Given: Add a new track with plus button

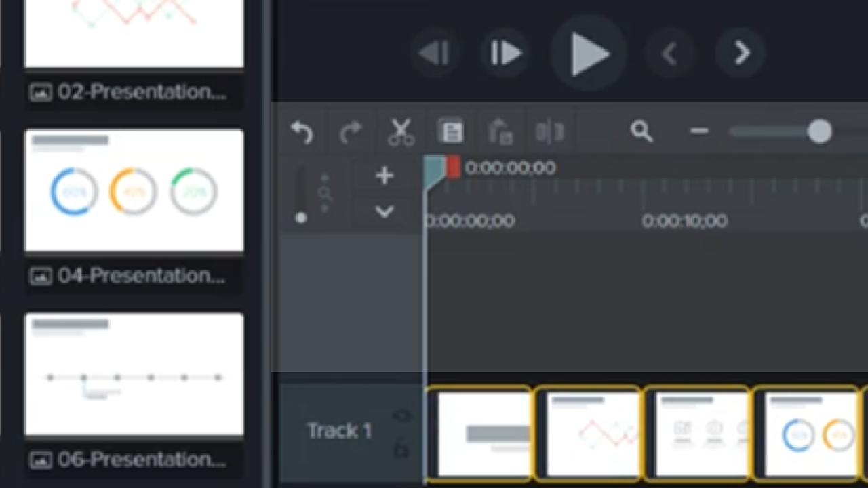Looking at the screenshot, I should [384, 176].
